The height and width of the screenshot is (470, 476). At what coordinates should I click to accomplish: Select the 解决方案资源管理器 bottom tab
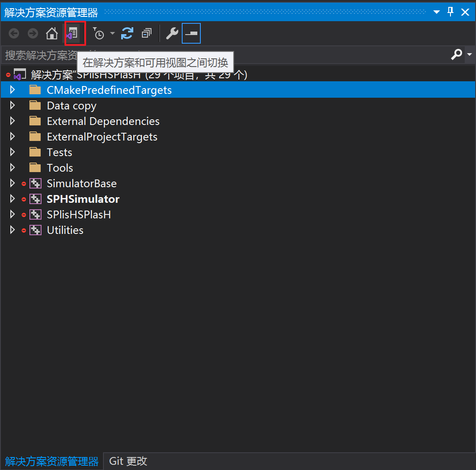click(x=51, y=461)
